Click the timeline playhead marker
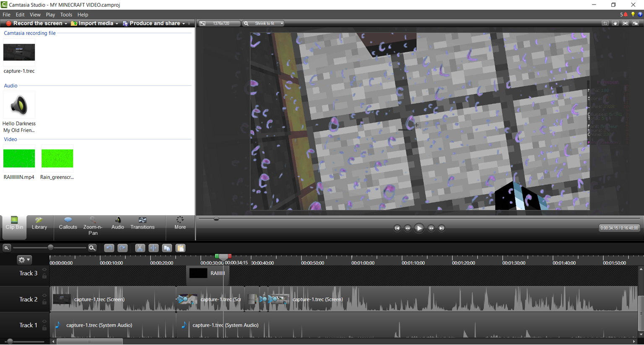Screen dimensions: 644x345 [224, 257]
